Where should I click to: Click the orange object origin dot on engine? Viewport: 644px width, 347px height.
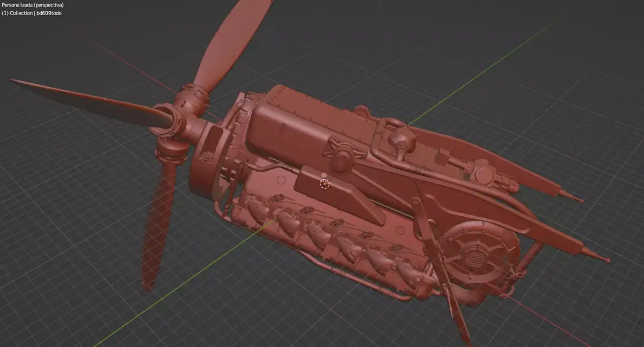pyautogui.click(x=324, y=184)
